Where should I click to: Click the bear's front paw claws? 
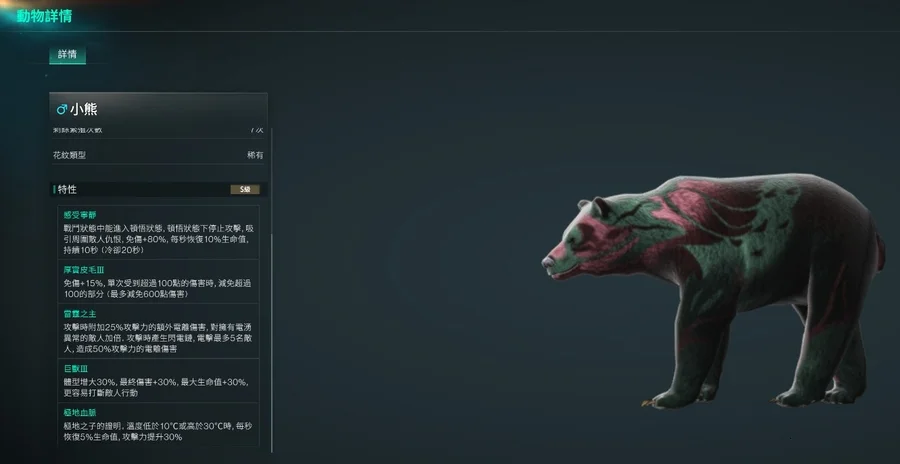[x=649, y=403]
